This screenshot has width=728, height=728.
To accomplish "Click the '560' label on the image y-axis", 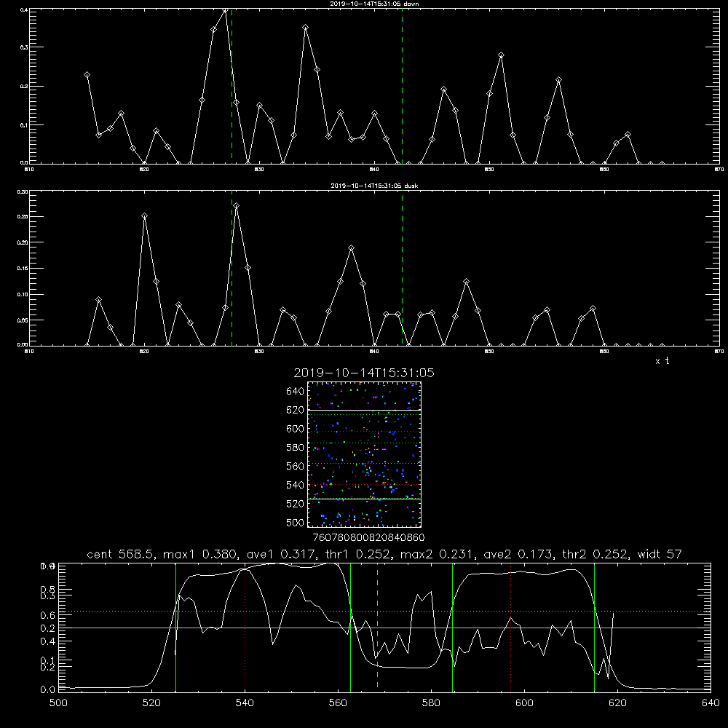I will pyautogui.click(x=296, y=466).
